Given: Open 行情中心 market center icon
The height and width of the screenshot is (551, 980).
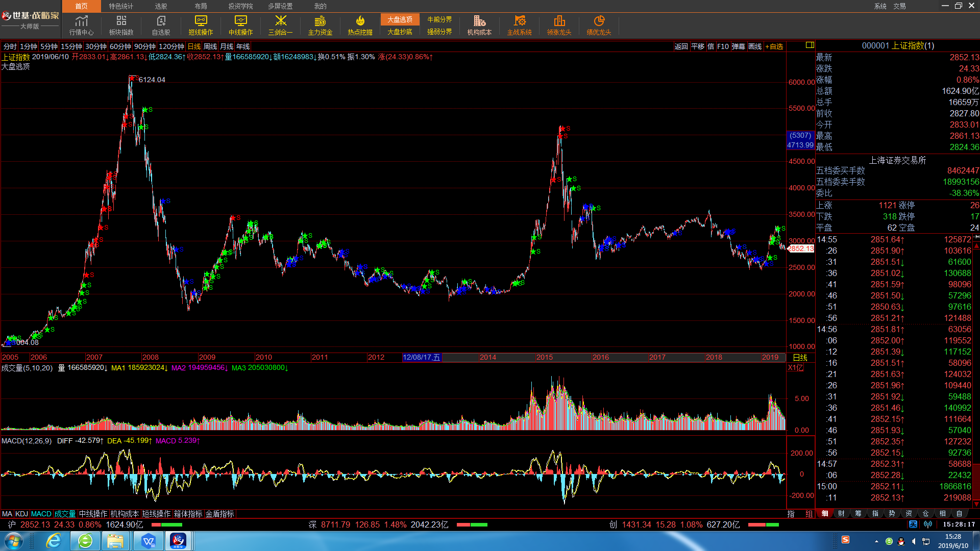Looking at the screenshot, I should [x=81, y=25].
